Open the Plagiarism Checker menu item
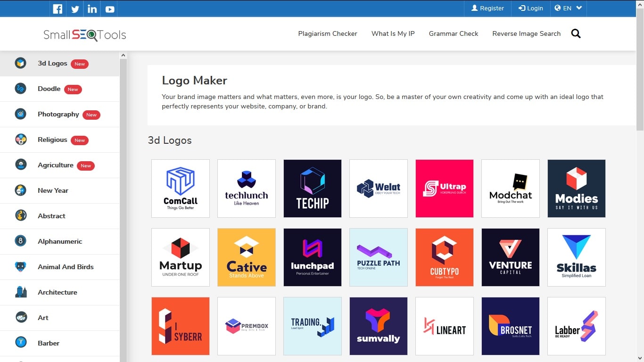This screenshot has width=644, height=362. point(328,33)
